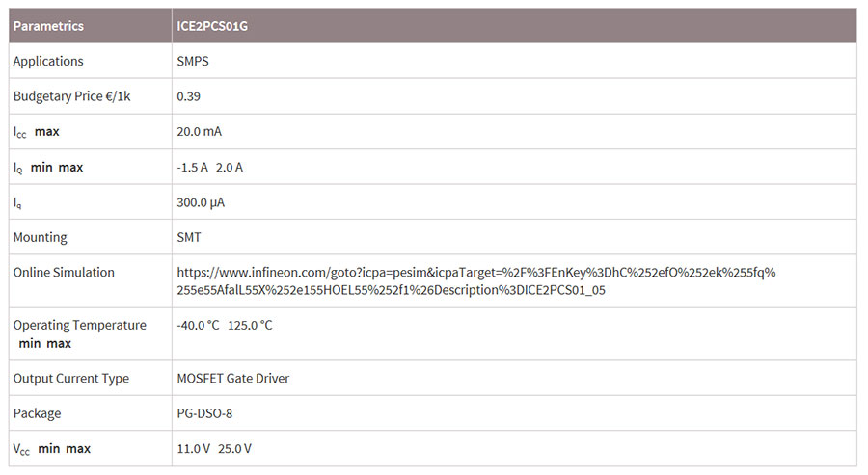This screenshot has width=868, height=475.
Task: Select the Applications row label
Action: click(48, 61)
